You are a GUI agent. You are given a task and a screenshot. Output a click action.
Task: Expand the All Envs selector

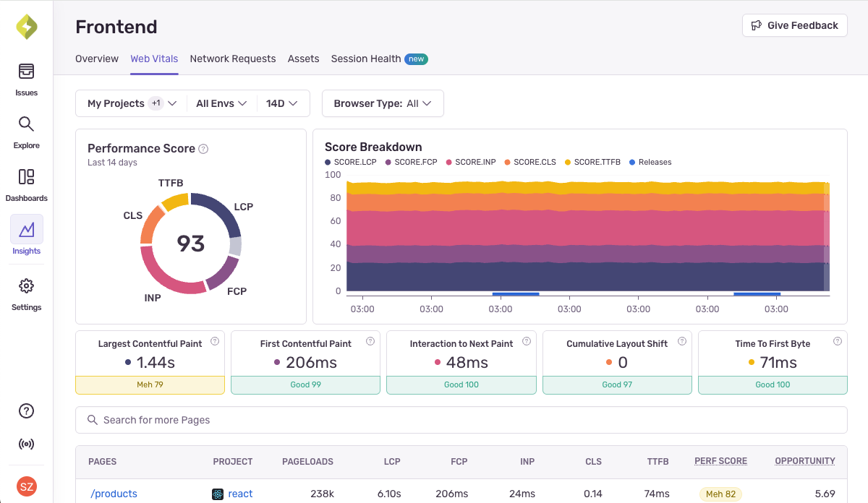point(221,103)
